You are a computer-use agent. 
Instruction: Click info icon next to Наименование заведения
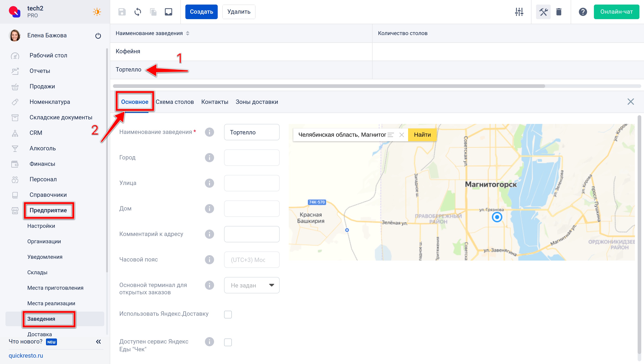coord(209,132)
